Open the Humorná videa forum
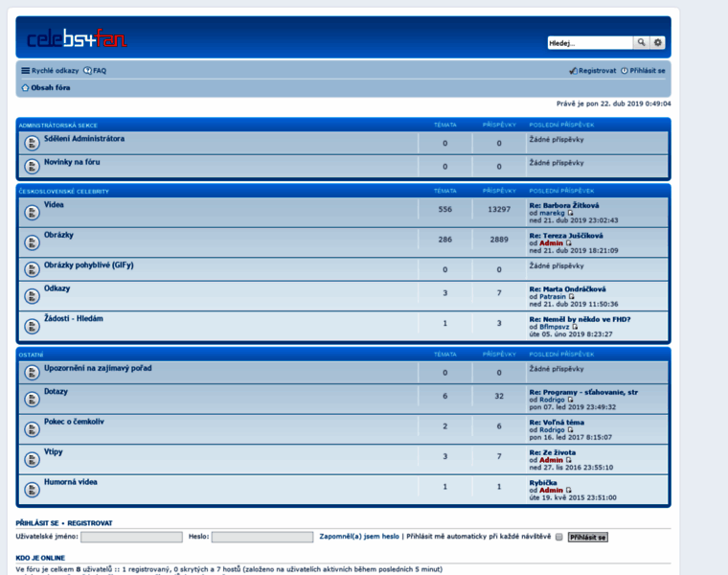The height and width of the screenshot is (575, 728). click(71, 482)
